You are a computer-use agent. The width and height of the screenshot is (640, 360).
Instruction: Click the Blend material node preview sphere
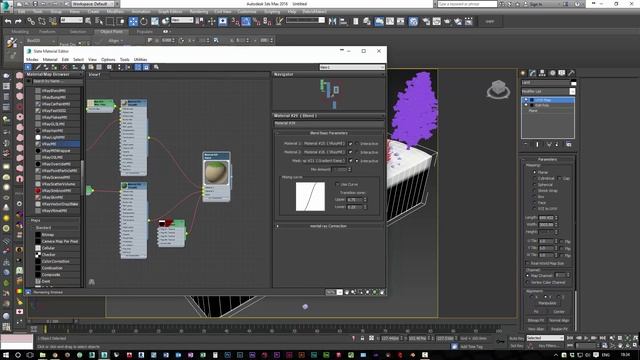click(216, 173)
